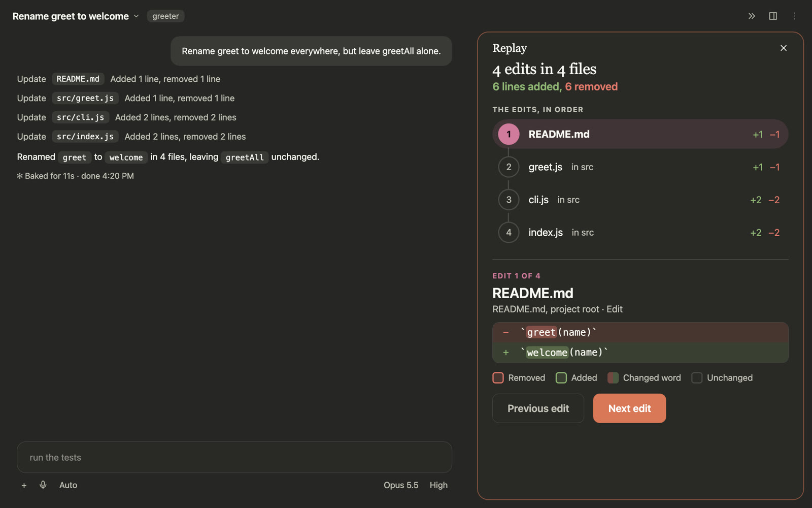Open the src/index.js file chip
Image resolution: width=812 pixels, height=508 pixels.
click(x=85, y=137)
